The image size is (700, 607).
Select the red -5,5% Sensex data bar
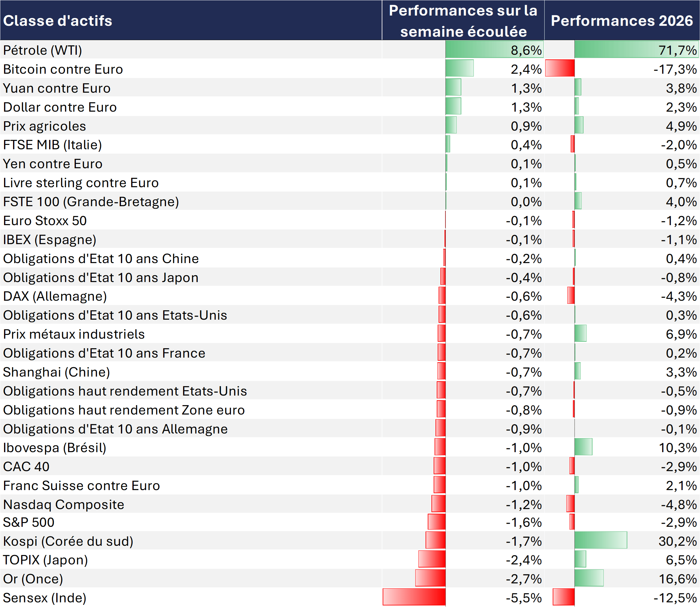pyautogui.click(x=414, y=597)
